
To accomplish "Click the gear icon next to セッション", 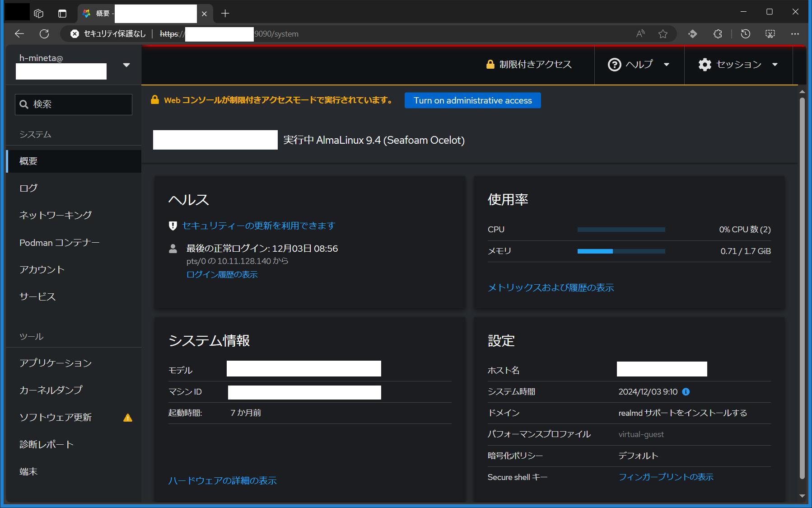I will [x=705, y=65].
